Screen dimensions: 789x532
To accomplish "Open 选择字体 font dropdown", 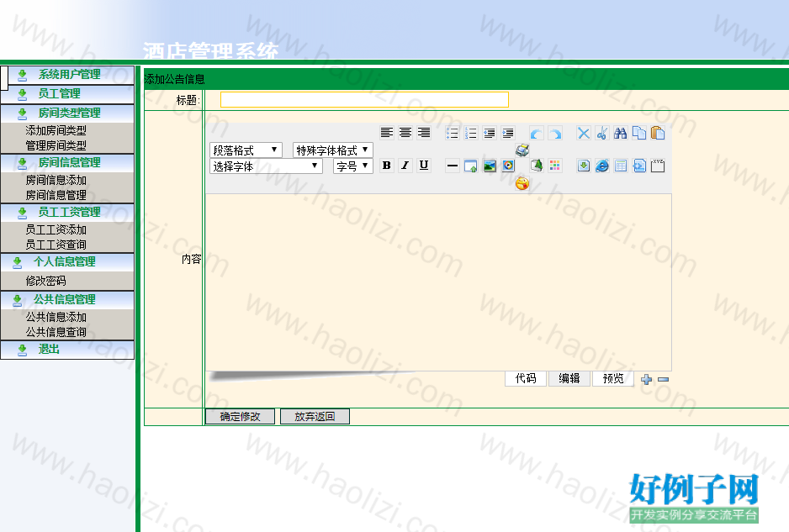I will 266,166.
